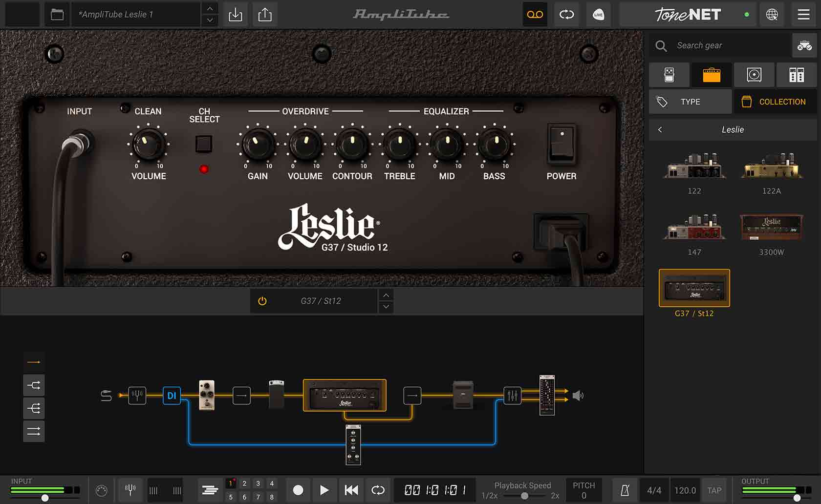Click the export preset share icon
The image size is (821, 504).
265,15
